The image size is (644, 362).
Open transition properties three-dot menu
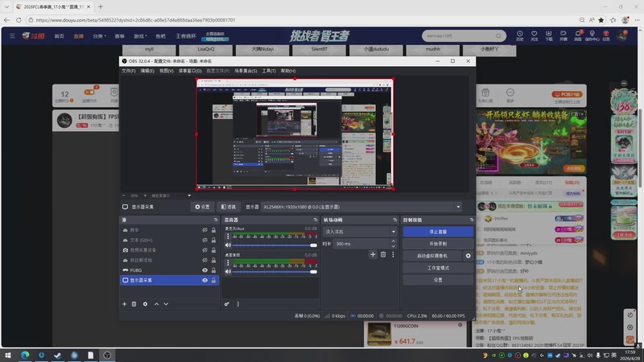(393, 254)
